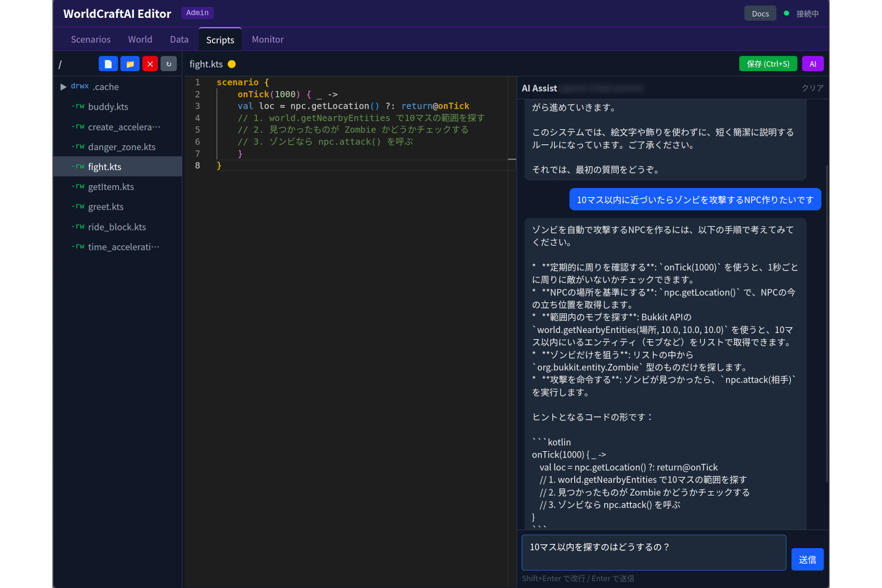Expand the .cache folder
Image resolution: width=882 pixels, height=588 pixels.
(63, 87)
